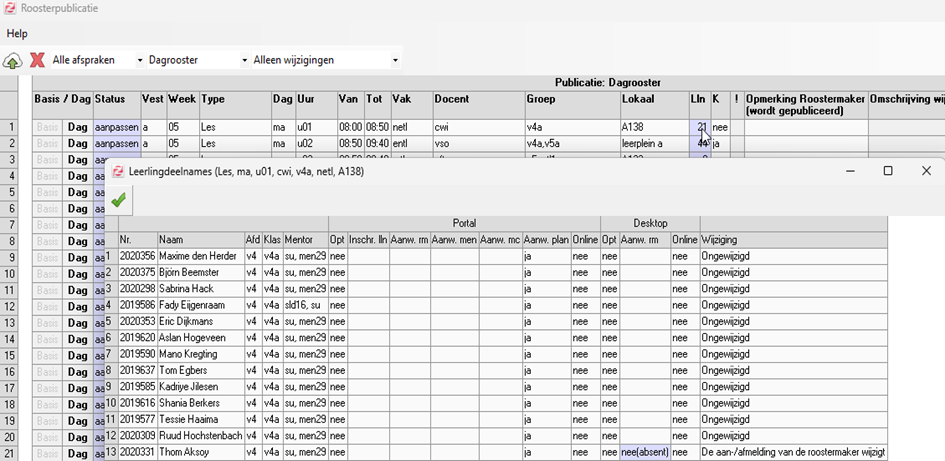Open the Help menu
The width and height of the screenshot is (945, 461).
[x=17, y=34]
